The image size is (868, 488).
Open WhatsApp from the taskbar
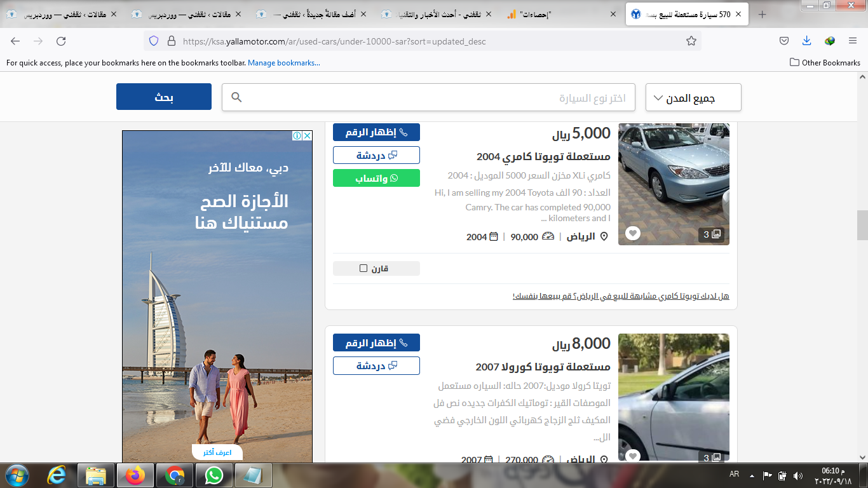(x=214, y=475)
